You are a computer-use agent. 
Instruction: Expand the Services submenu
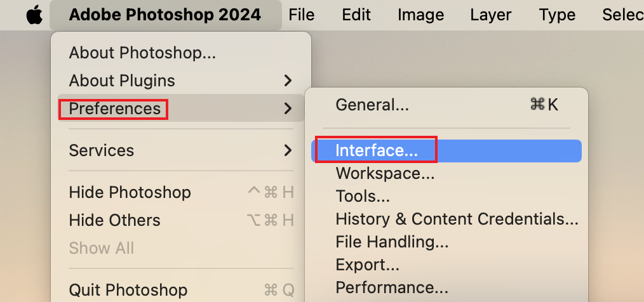pyautogui.click(x=181, y=150)
